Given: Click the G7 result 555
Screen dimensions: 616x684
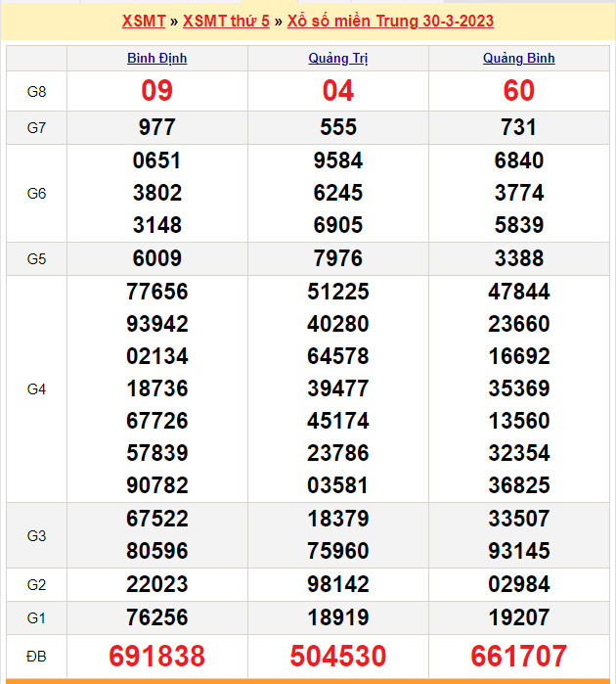Looking at the screenshot, I should (x=337, y=127).
